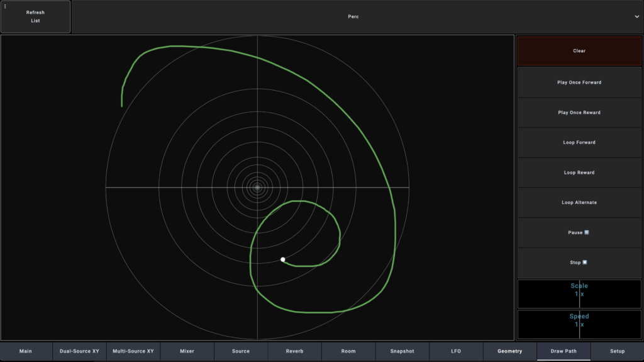The image size is (644, 362).
Task: Open the Setup tab
Action: (617, 351)
